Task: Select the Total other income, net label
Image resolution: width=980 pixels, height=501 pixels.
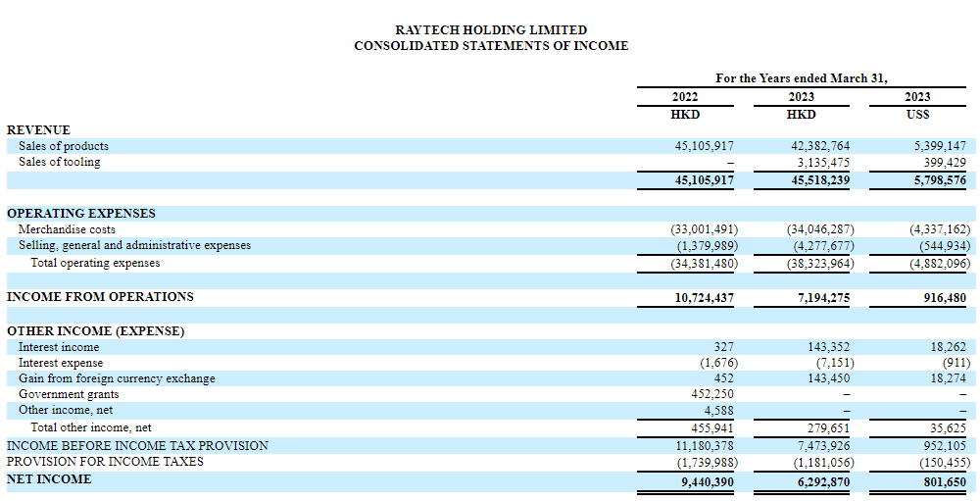Action: coord(91,427)
